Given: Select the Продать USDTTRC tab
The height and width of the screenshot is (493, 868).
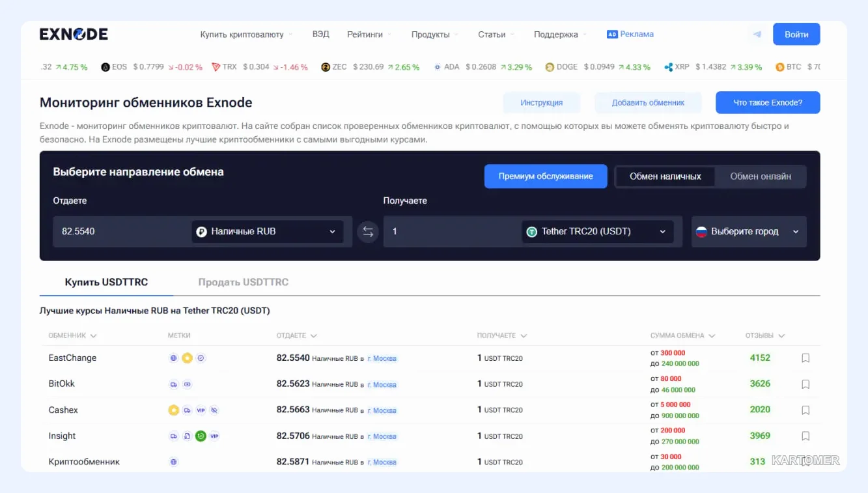Looking at the screenshot, I should point(244,283).
